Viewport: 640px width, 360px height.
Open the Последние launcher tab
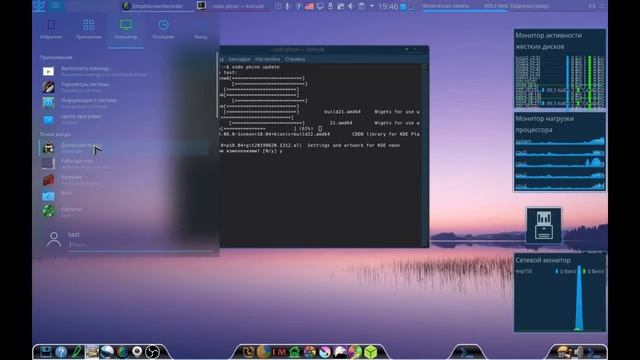click(163, 29)
